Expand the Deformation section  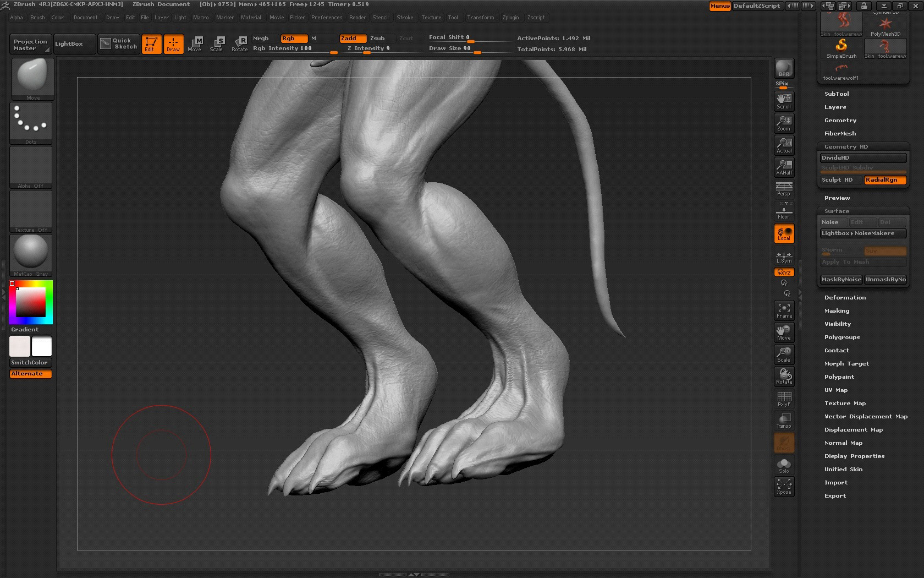[845, 297]
